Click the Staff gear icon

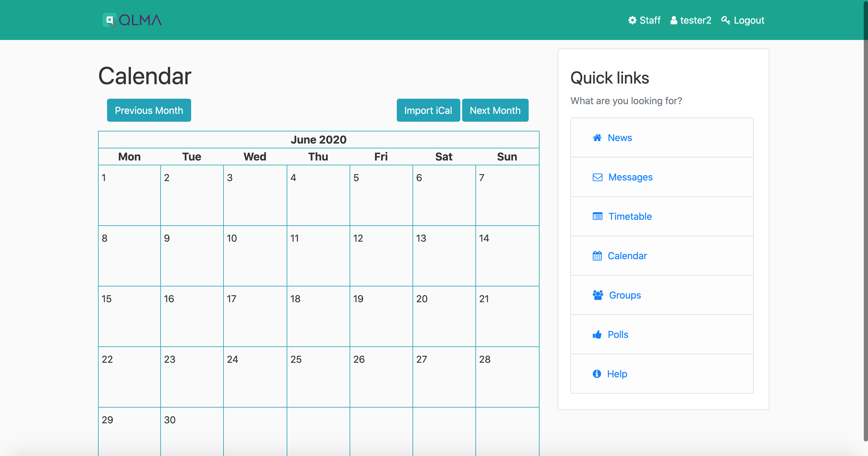632,20
